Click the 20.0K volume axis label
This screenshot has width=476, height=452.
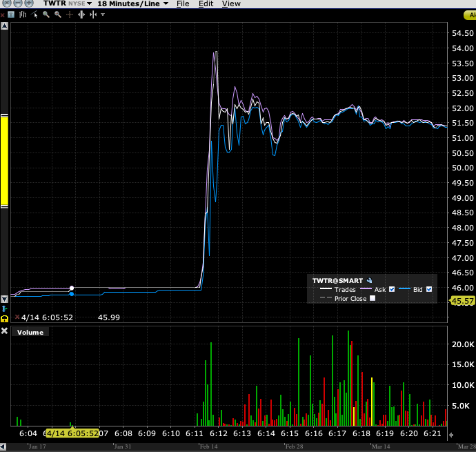pyautogui.click(x=463, y=344)
